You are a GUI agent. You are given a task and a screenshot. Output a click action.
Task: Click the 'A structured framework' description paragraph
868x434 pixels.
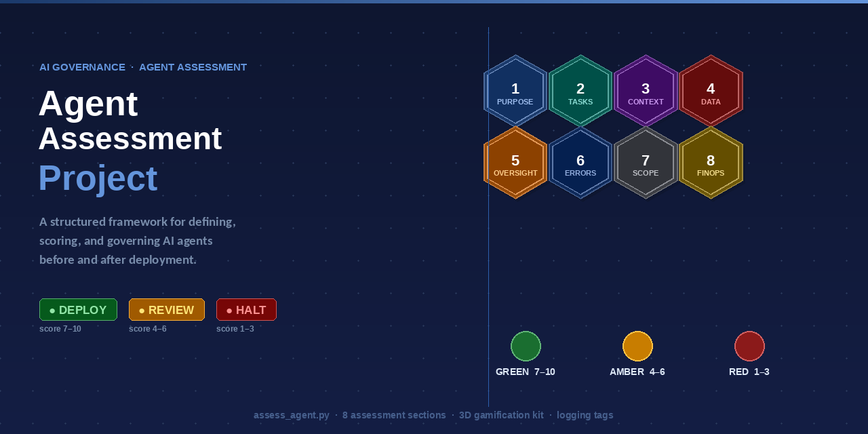coord(138,241)
